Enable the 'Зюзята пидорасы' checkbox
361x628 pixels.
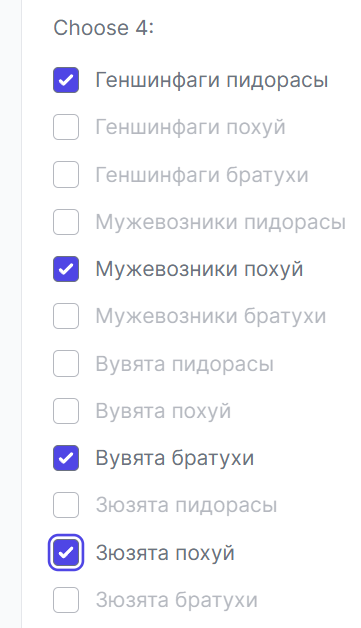coord(66,505)
